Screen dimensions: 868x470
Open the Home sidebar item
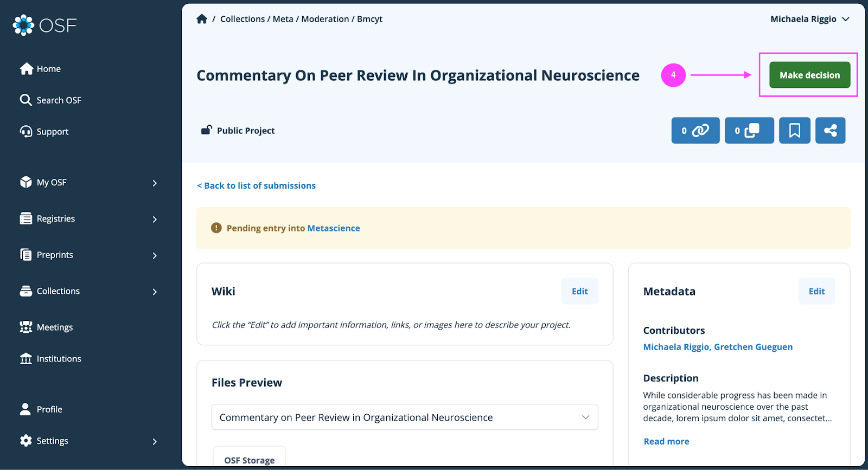click(x=41, y=69)
